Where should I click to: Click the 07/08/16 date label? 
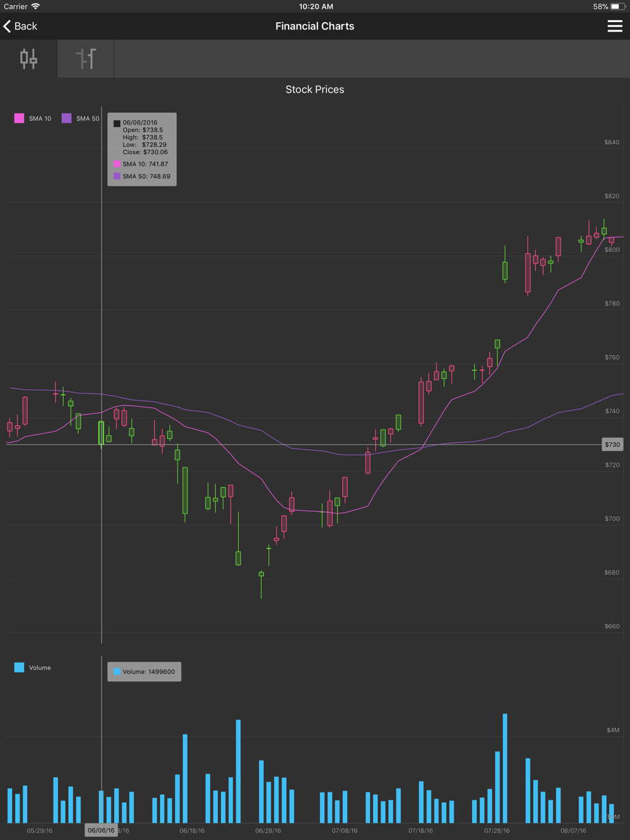coord(345,831)
